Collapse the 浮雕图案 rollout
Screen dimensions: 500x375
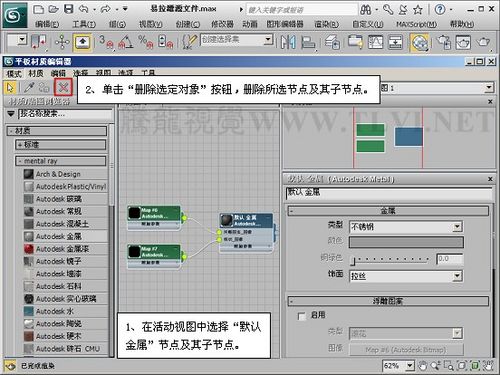(x=388, y=301)
